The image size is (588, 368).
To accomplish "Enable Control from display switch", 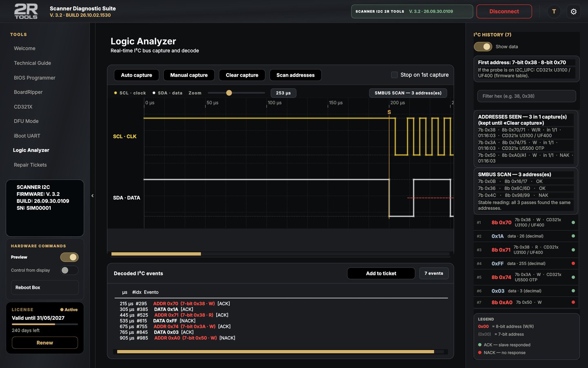I will (69, 270).
